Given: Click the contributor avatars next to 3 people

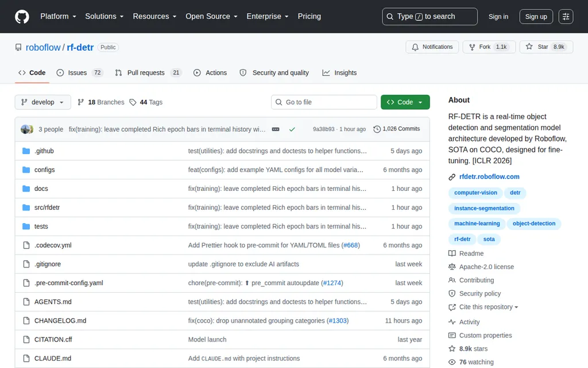Looking at the screenshot, I should [x=27, y=129].
